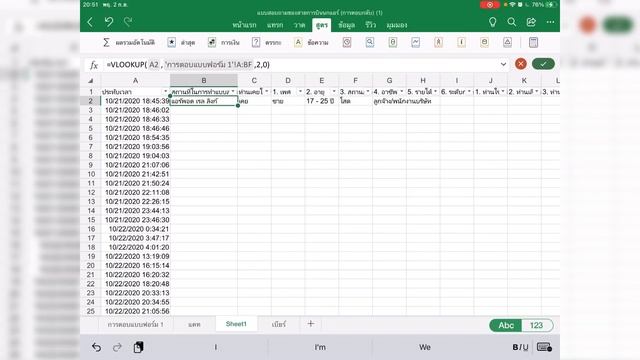Screen dimensions: 640x360
Task: Select cell with 10/21/2020 18:46:02
Action: click(136, 110)
